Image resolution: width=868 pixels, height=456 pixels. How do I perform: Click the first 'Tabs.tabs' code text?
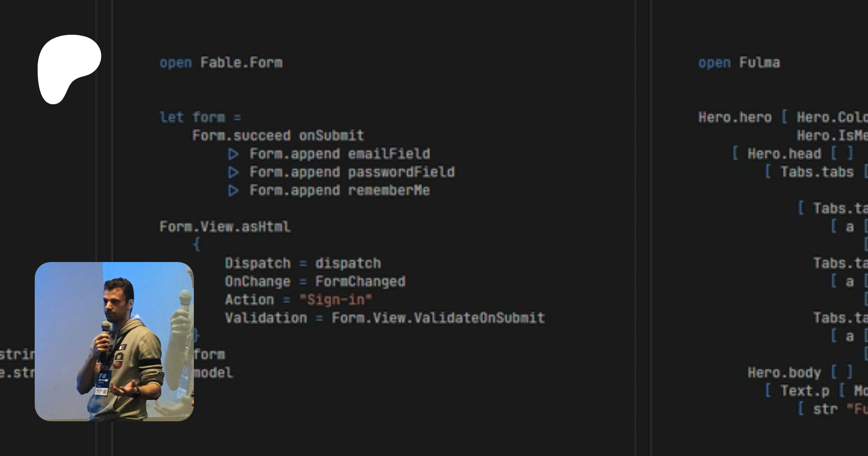(817, 172)
